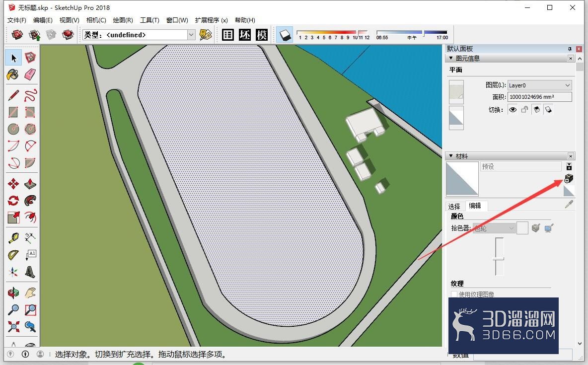588x365 pixels.
Task: Pick the Tape Measure tool
Action: click(x=13, y=238)
